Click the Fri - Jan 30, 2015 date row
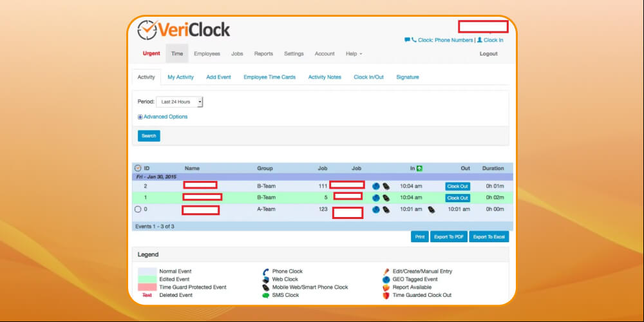The image size is (644, 322). pos(323,176)
